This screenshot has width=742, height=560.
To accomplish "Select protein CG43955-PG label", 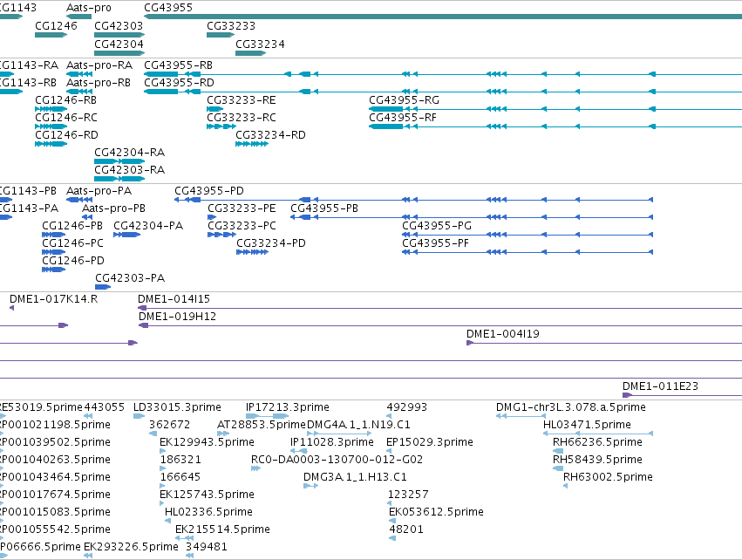I will pyautogui.click(x=437, y=225).
